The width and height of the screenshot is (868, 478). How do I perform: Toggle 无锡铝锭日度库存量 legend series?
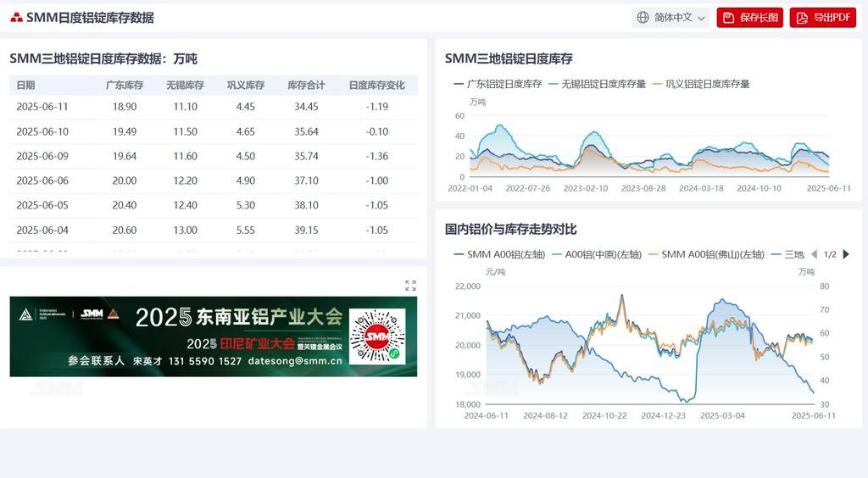(x=597, y=84)
